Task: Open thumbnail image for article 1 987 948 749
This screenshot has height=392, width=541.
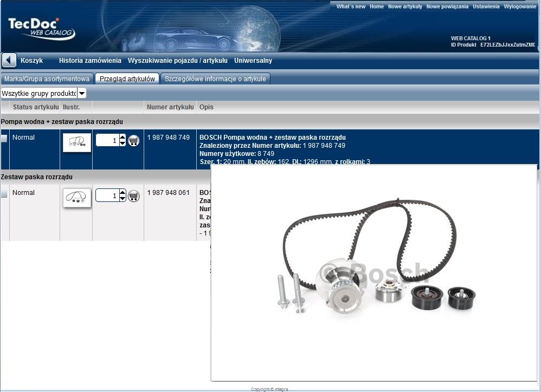Action: point(77,142)
